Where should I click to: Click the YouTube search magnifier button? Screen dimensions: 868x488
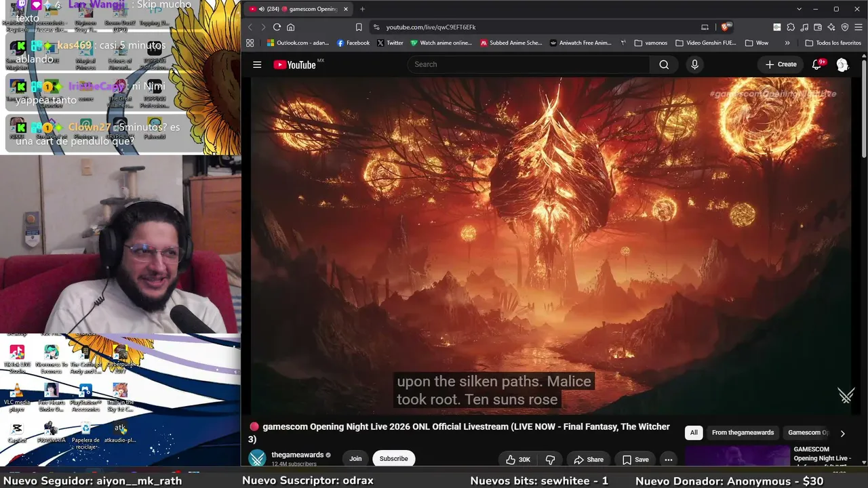(664, 64)
